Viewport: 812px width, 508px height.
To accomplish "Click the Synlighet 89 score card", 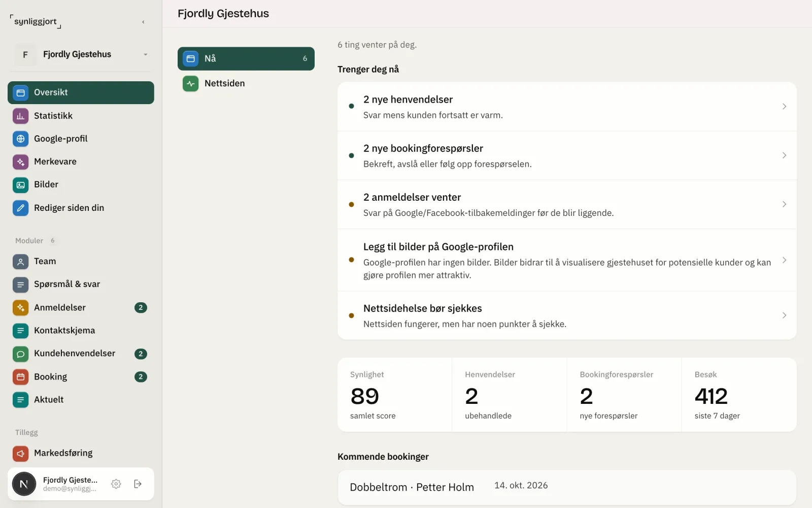I will 395,395.
